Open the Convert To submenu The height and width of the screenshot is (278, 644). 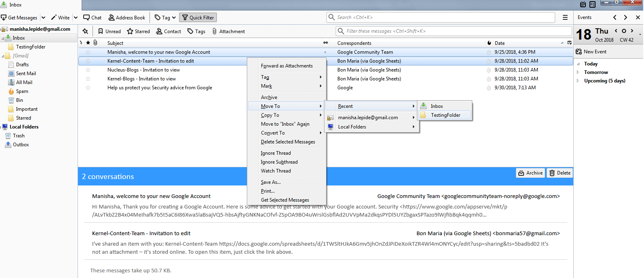click(287, 133)
